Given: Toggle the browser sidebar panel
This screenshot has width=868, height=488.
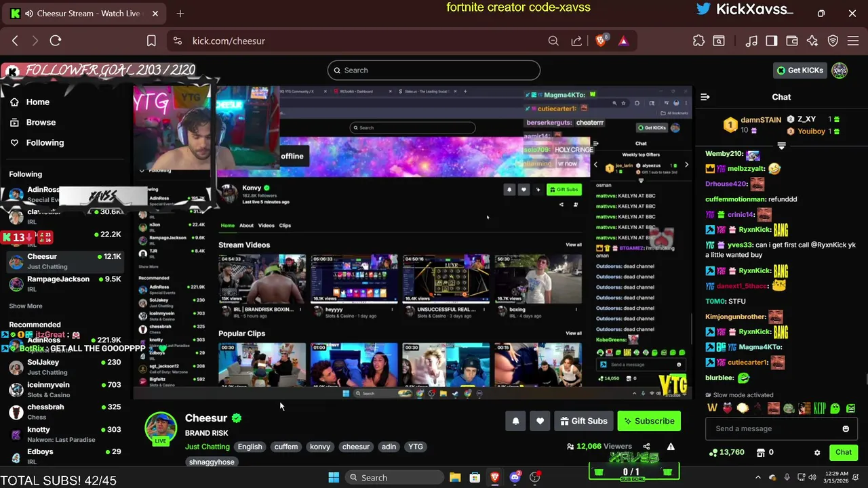Looking at the screenshot, I should click(771, 41).
